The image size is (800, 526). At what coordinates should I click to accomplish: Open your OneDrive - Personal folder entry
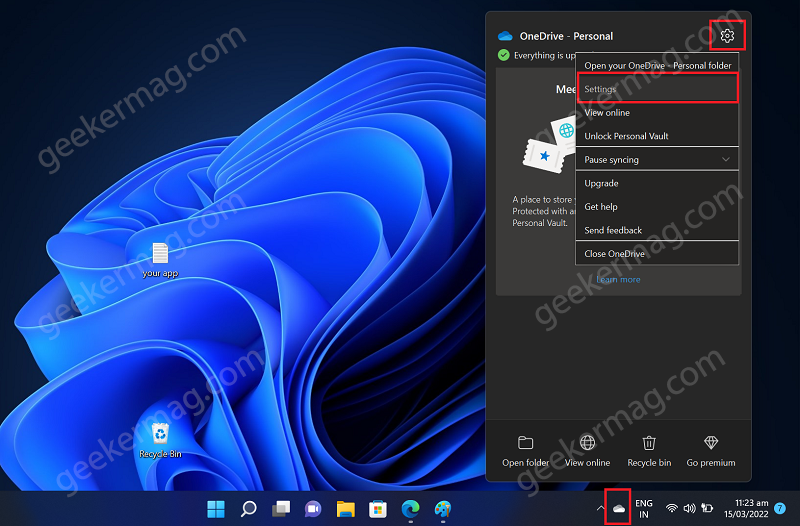(657, 65)
